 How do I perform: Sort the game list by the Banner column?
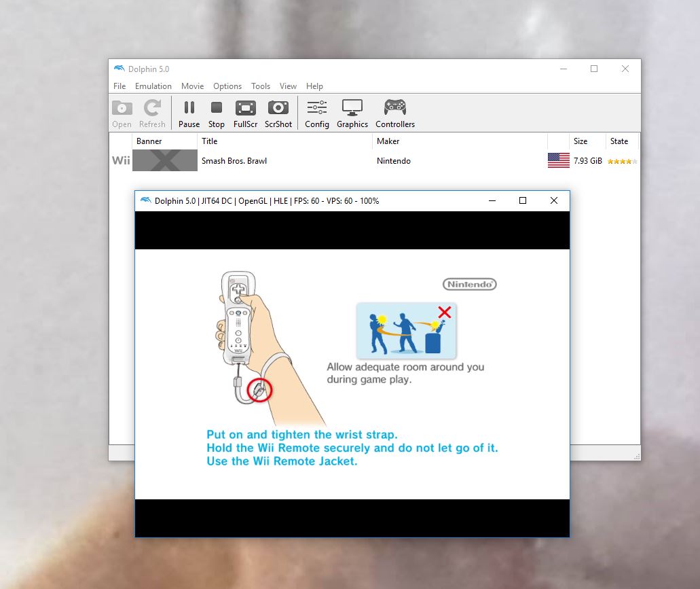[164, 141]
